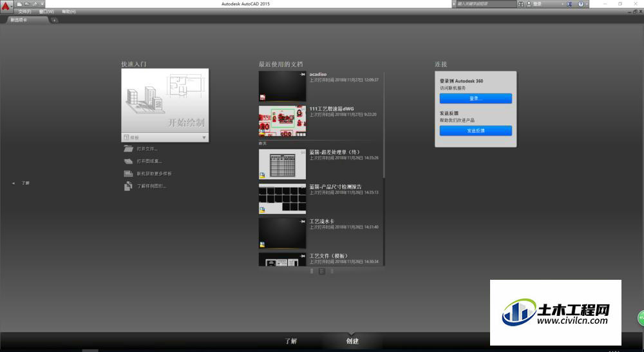Image resolution: width=644 pixels, height=352 pixels.
Task: Click the 超差处理单（终） file name
Action: tap(335, 152)
